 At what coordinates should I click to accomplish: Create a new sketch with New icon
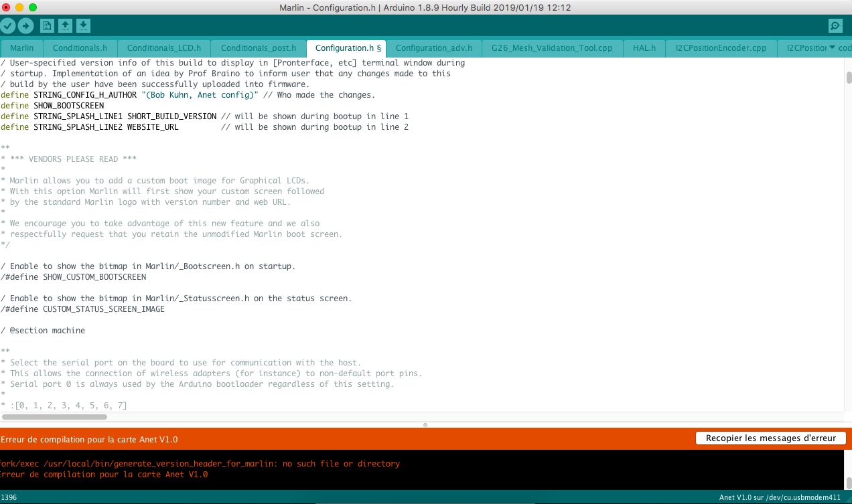point(47,26)
